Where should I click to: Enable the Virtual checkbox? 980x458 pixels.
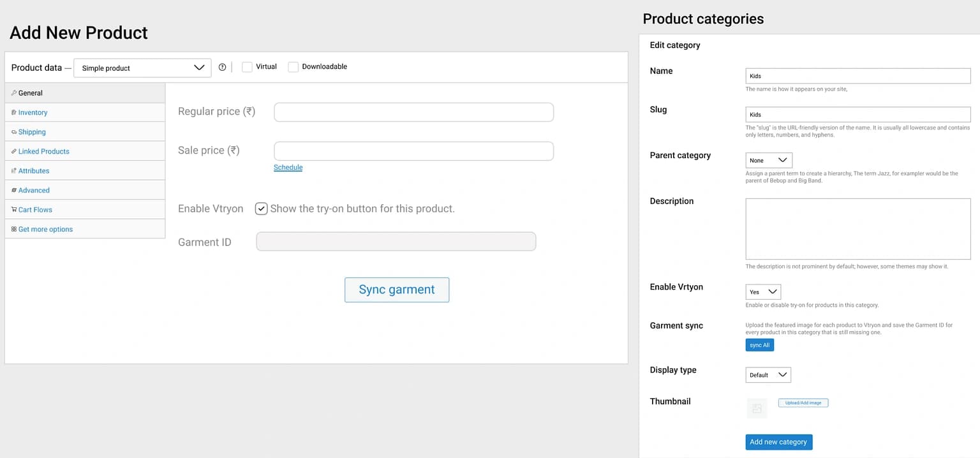pyautogui.click(x=247, y=67)
